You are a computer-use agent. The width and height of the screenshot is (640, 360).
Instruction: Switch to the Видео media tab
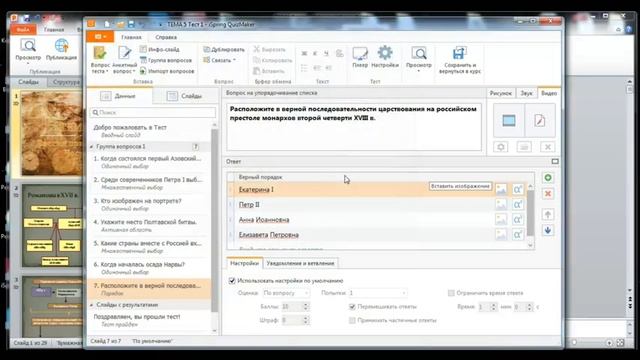pyautogui.click(x=549, y=93)
